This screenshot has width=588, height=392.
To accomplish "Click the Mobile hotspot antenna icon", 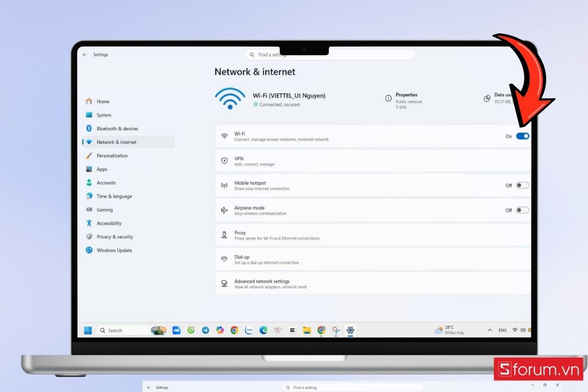I will pos(224,186).
